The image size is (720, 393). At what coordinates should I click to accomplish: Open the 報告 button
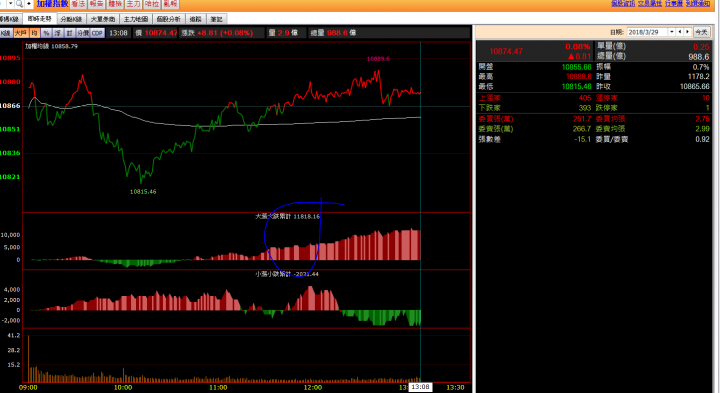coord(97,4)
